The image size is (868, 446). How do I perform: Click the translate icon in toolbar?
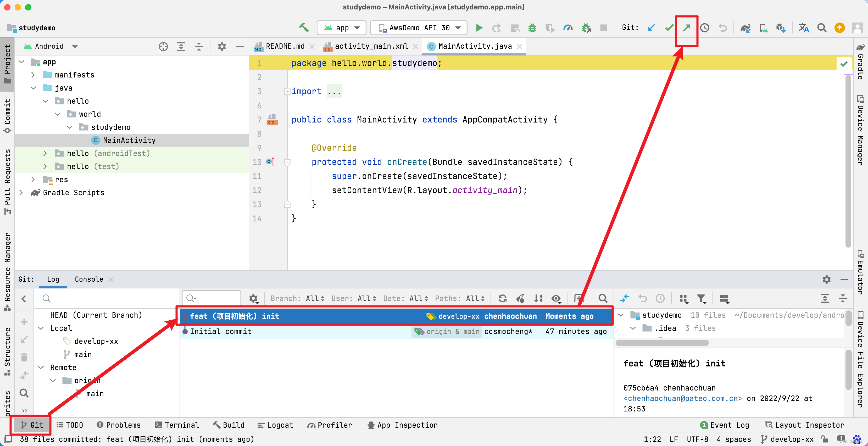click(803, 28)
